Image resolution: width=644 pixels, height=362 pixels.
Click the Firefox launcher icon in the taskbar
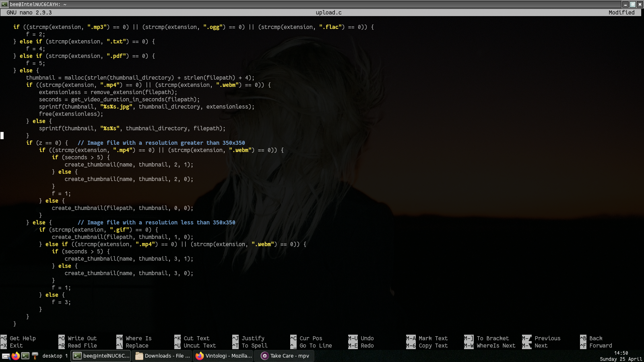point(16,356)
